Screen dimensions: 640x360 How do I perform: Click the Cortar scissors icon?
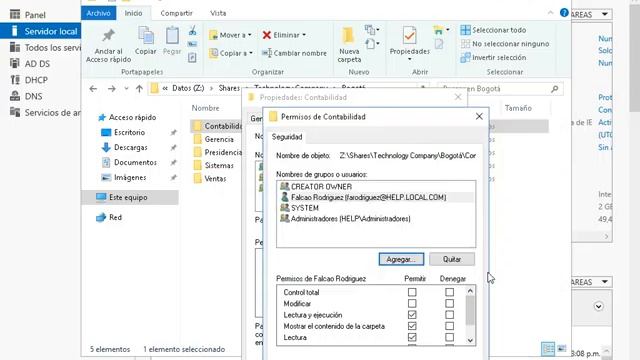tap(192, 31)
